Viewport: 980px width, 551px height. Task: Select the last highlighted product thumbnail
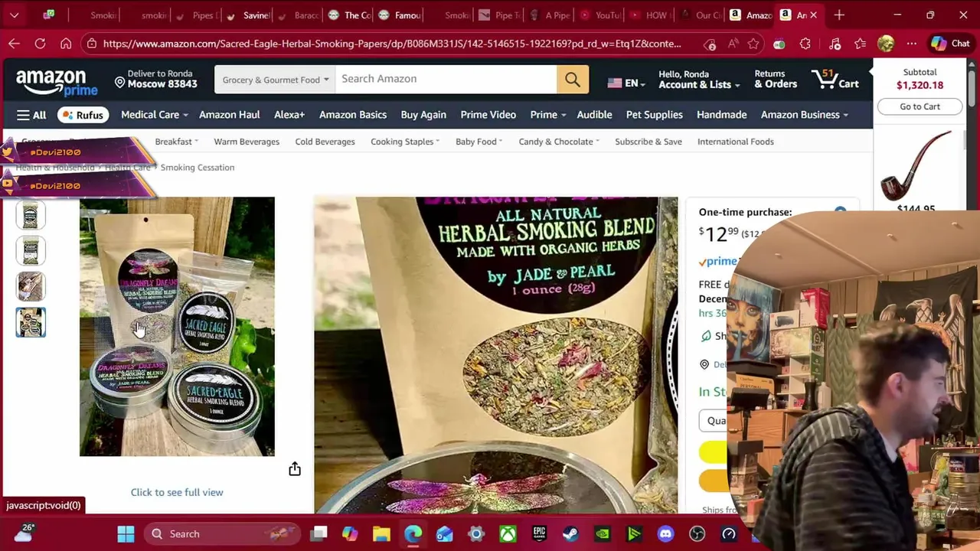(31, 322)
